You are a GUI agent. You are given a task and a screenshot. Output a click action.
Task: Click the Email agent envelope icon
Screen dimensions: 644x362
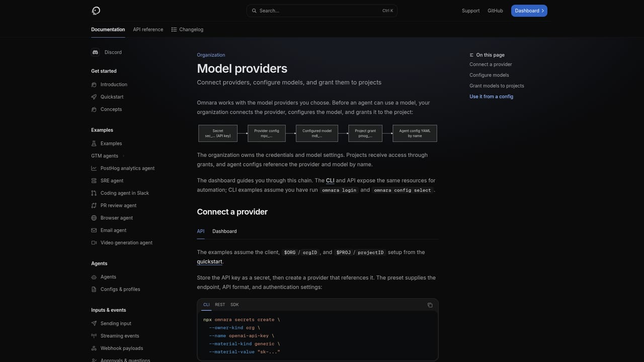click(x=94, y=230)
